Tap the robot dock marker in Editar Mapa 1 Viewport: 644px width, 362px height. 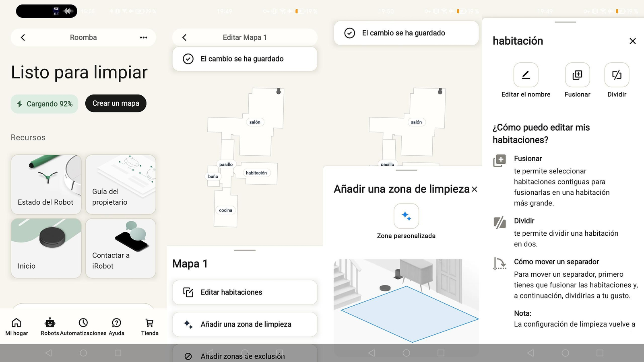tap(279, 91)
